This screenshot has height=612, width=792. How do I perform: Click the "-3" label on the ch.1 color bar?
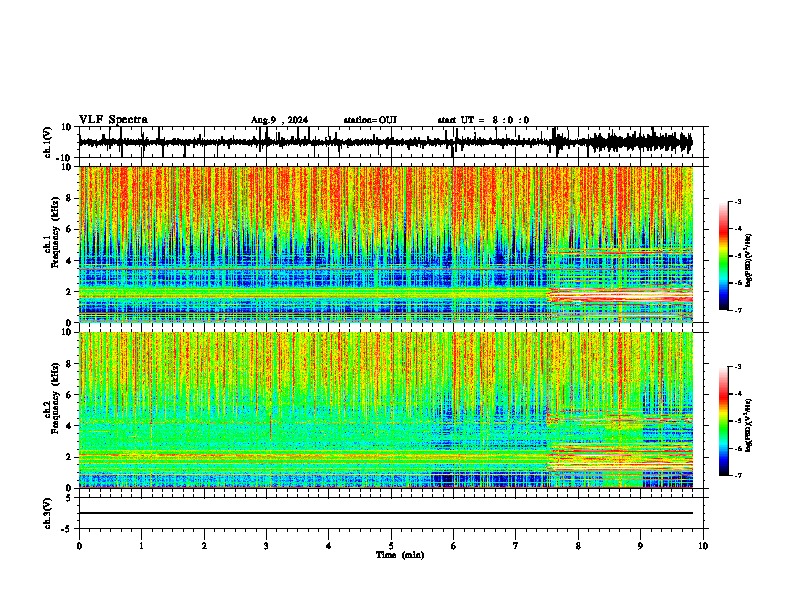(737, 201)
